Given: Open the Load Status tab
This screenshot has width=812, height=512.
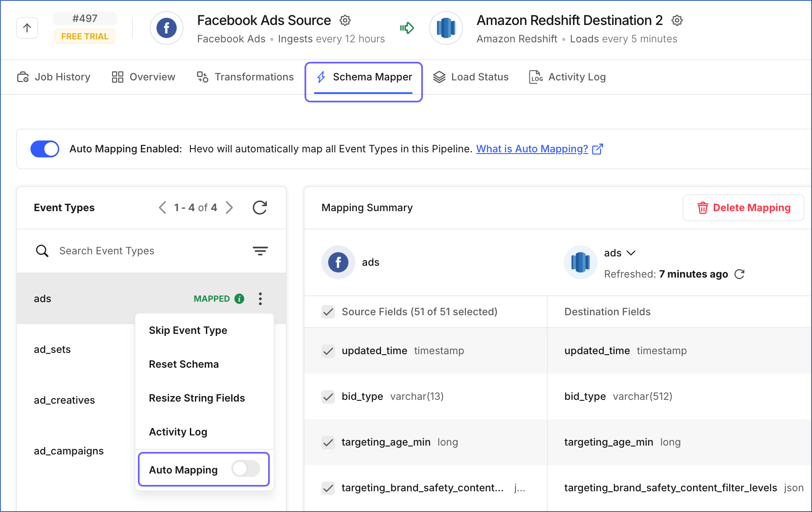Looking at the screenshot, I should click(471, 77).
